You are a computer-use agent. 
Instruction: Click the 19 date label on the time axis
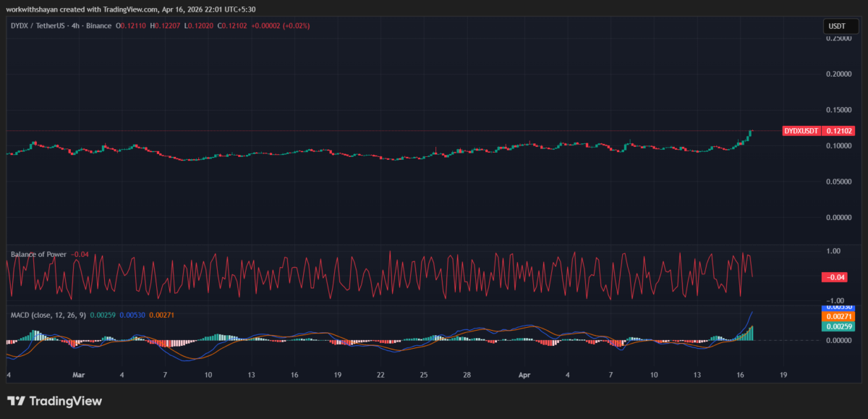pyautogui.click(x=783, y=375)
